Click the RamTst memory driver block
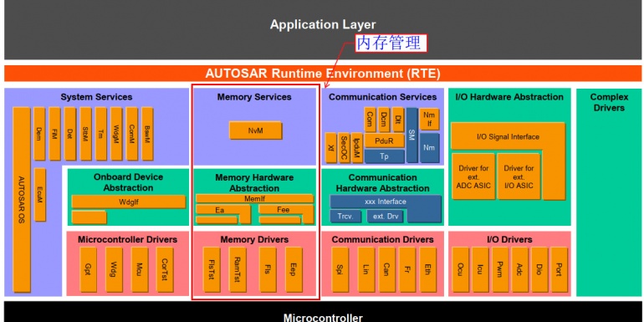The height and width of the screenshot is (322, 644). [238, 269]
